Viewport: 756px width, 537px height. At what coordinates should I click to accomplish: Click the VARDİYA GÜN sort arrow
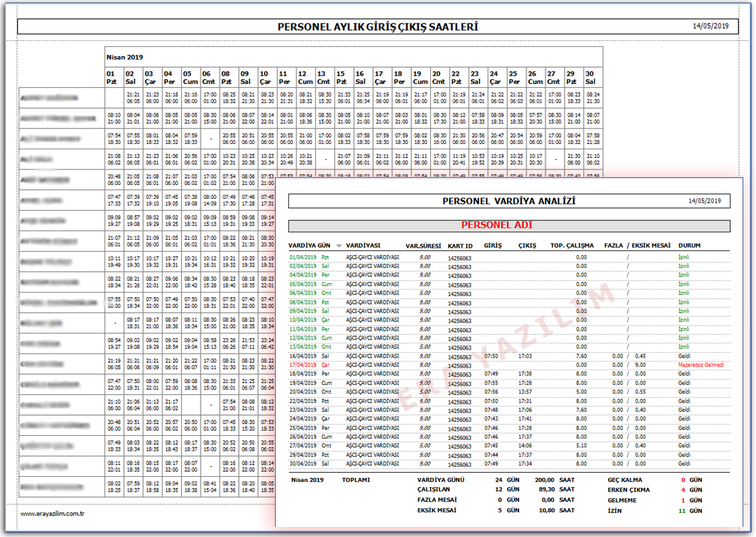pos(339,246)
